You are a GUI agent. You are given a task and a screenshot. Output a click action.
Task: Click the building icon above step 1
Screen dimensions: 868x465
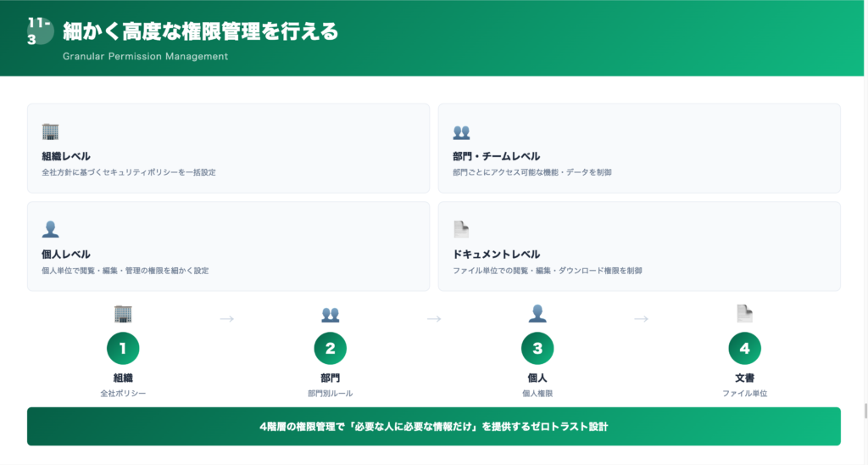123,314
